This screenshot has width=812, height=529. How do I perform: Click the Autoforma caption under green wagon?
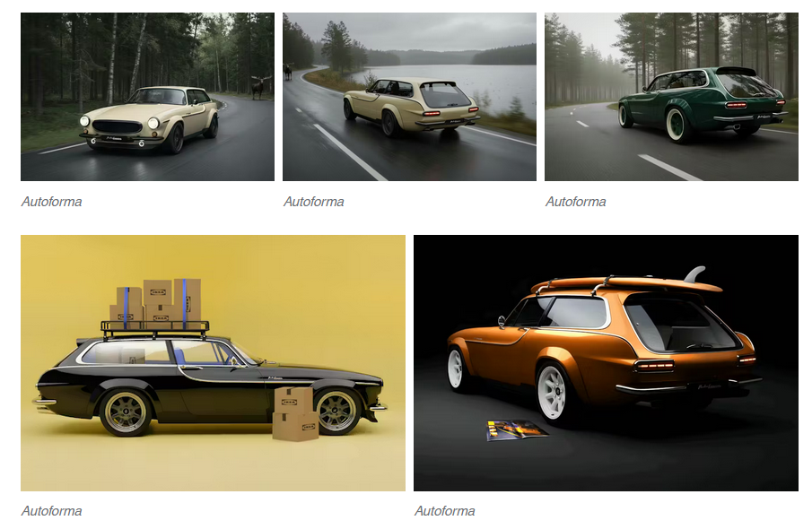tap(576, 202)
